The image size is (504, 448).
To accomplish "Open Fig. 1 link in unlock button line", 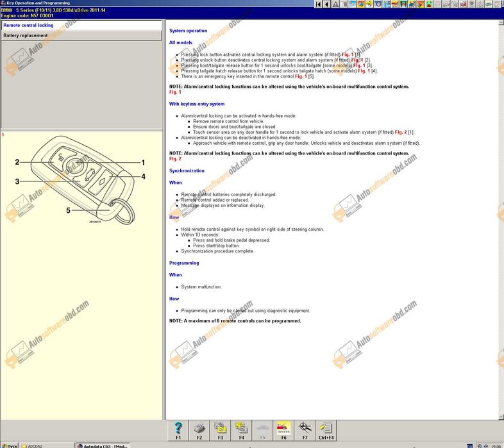I will coord(357,60).
